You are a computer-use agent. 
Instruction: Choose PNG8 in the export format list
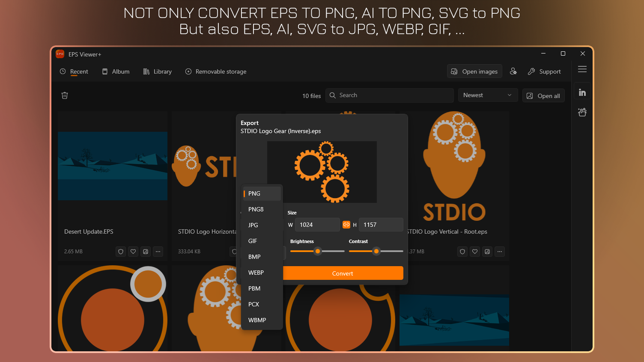262,209
